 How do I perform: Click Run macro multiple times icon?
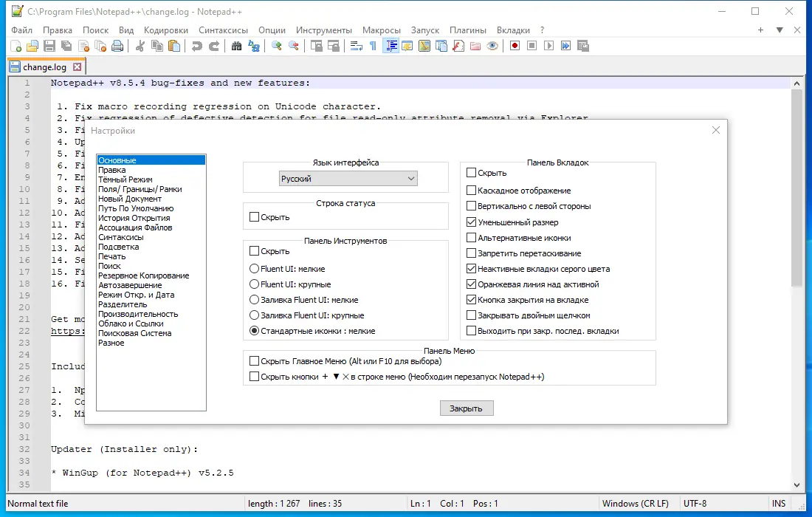click(x=566, y=46)
